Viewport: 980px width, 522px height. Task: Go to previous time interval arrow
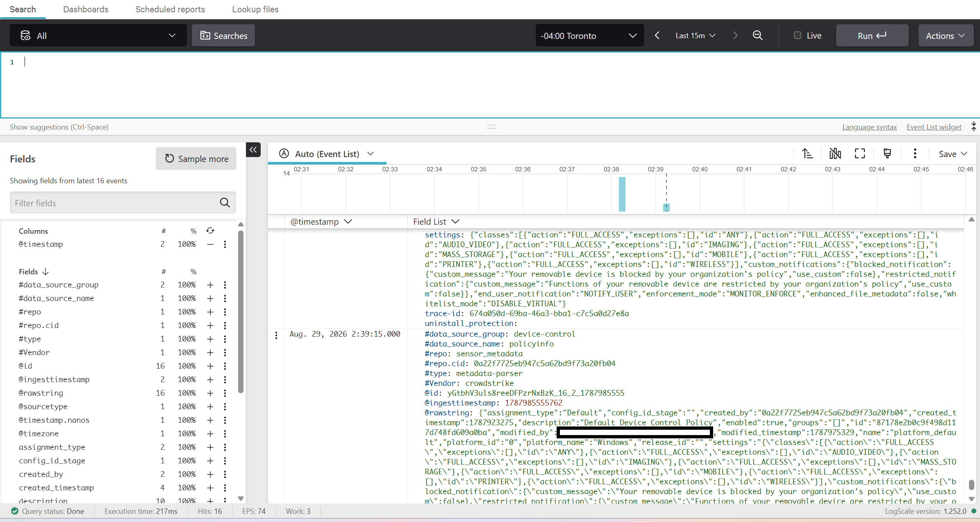[657, 36]
